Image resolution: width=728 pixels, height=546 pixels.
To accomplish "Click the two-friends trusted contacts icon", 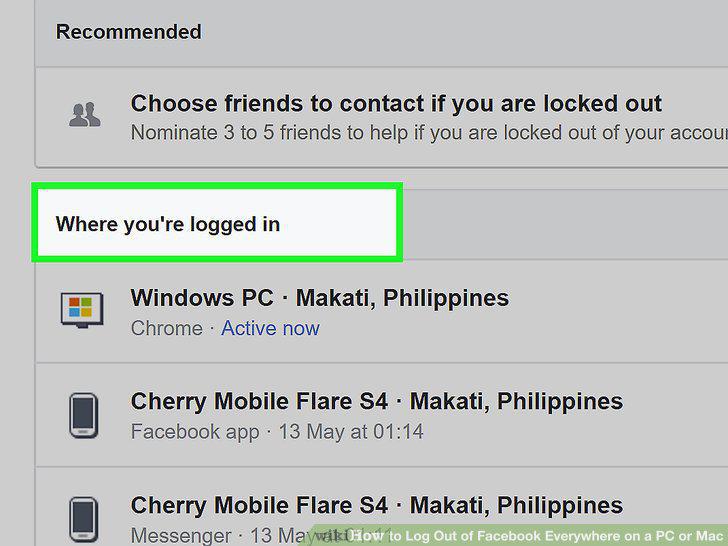I will (84, 115).
